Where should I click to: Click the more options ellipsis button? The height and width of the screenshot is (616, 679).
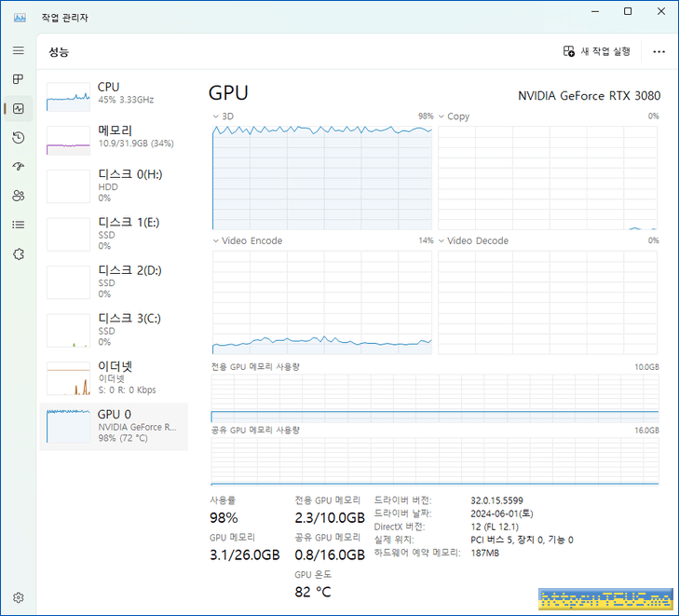(x=659, y=52)
